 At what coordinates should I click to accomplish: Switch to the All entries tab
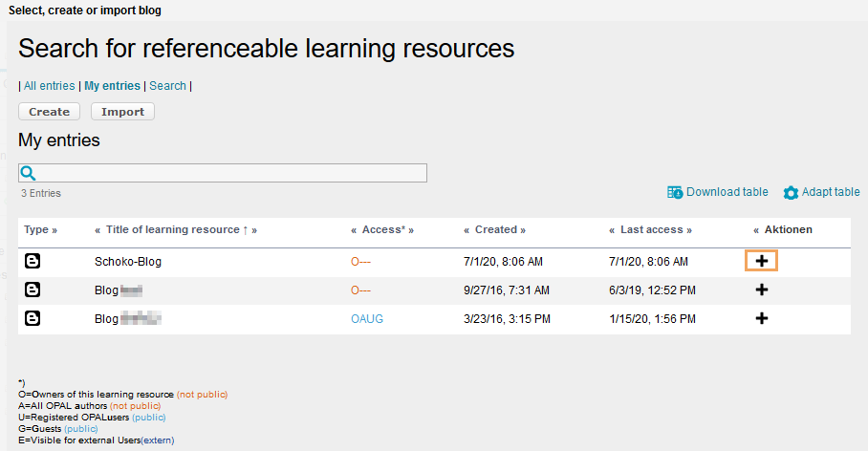[50, 86]
